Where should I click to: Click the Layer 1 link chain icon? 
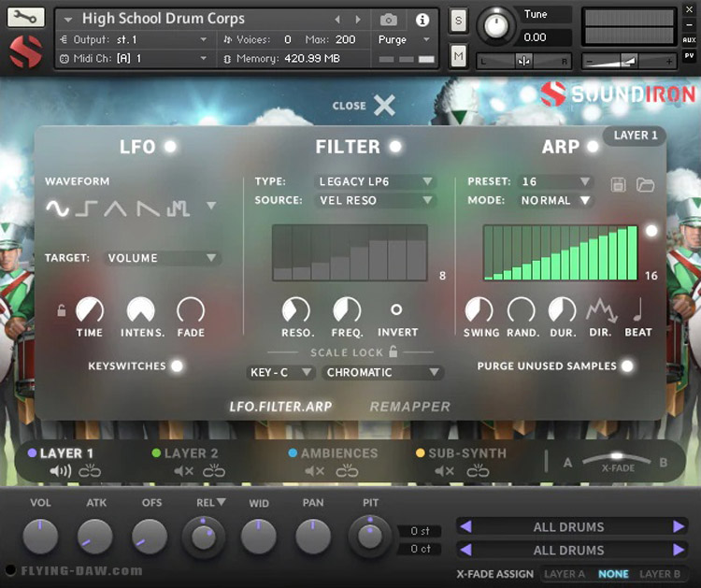(x=90, y=471)
